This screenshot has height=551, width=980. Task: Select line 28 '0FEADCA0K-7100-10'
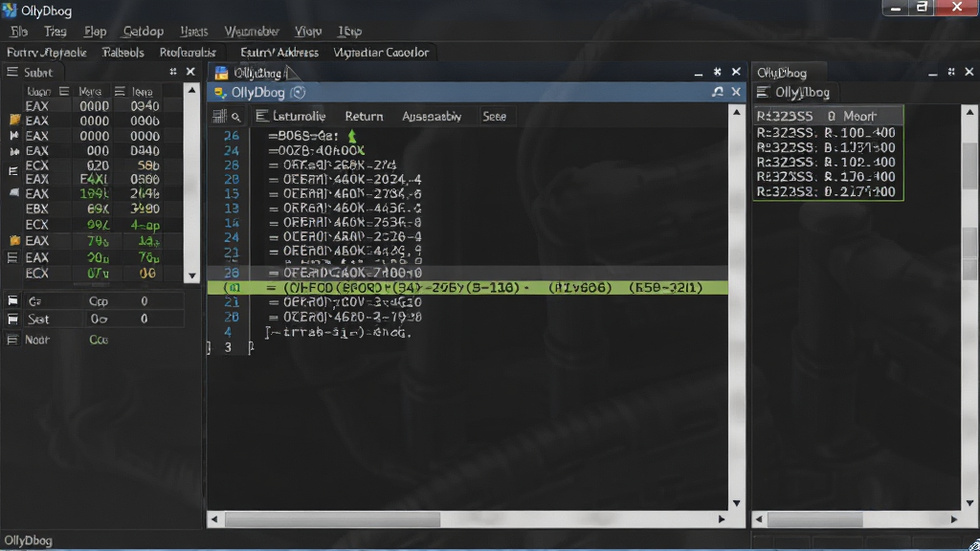345,273
